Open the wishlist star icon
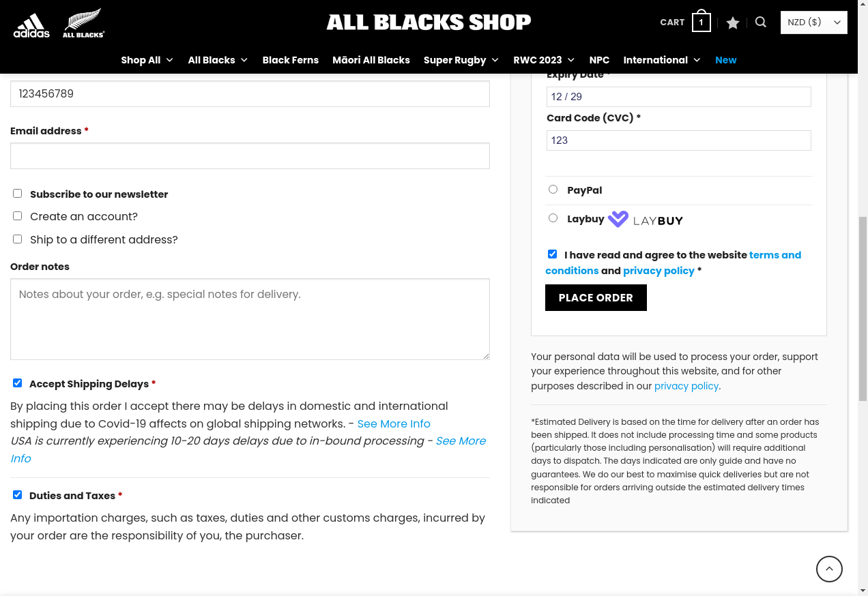The height and width of the screenshot is (596, 868). click(733, 23)
